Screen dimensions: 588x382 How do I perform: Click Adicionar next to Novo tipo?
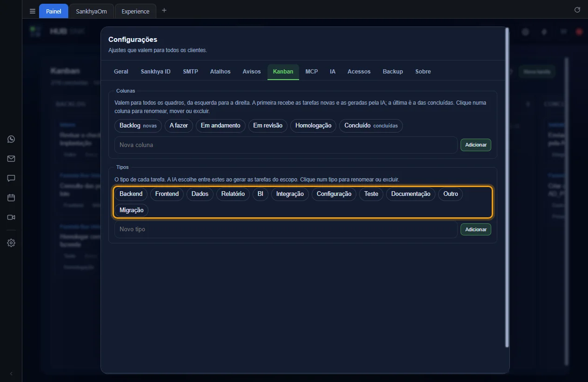[476, 229]
